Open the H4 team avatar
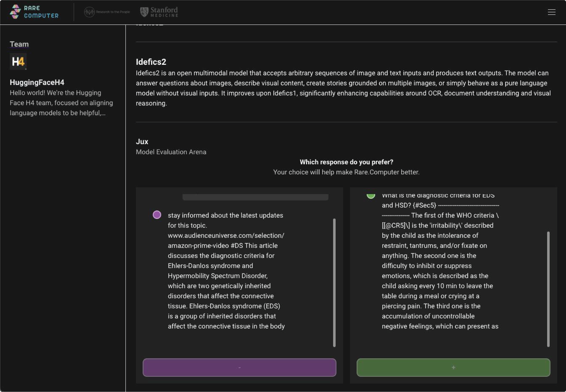This screenshot has width=566, height=392. click(x=18, y=61)
